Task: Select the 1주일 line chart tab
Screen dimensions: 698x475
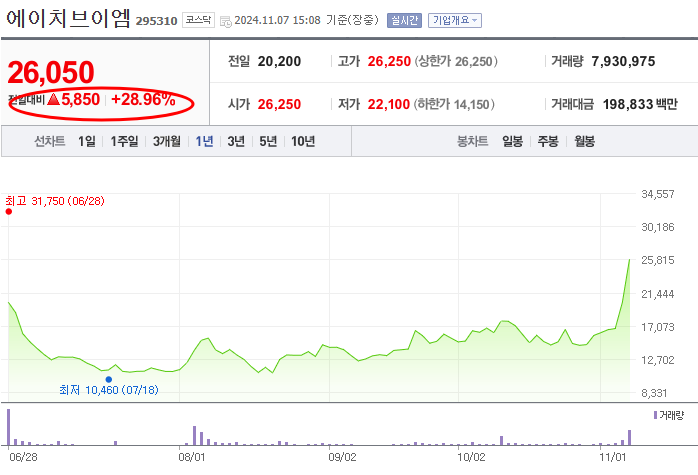Action: coord(124,142)
